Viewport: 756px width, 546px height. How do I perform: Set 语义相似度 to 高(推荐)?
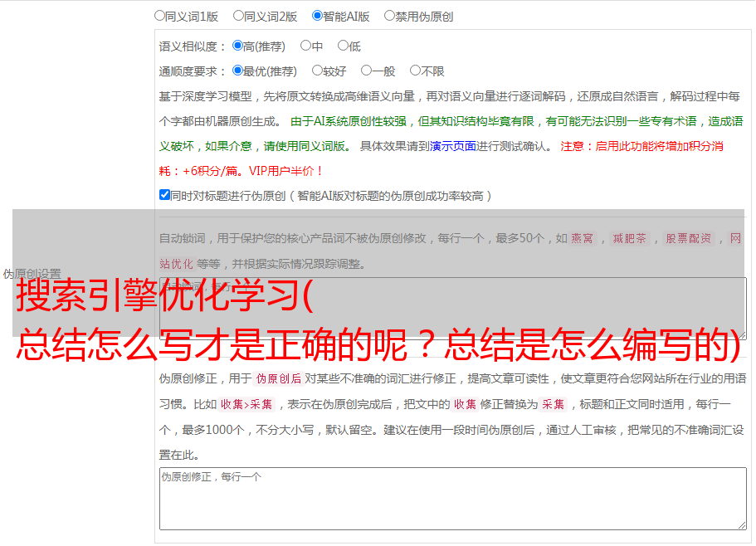pos(237,46)
